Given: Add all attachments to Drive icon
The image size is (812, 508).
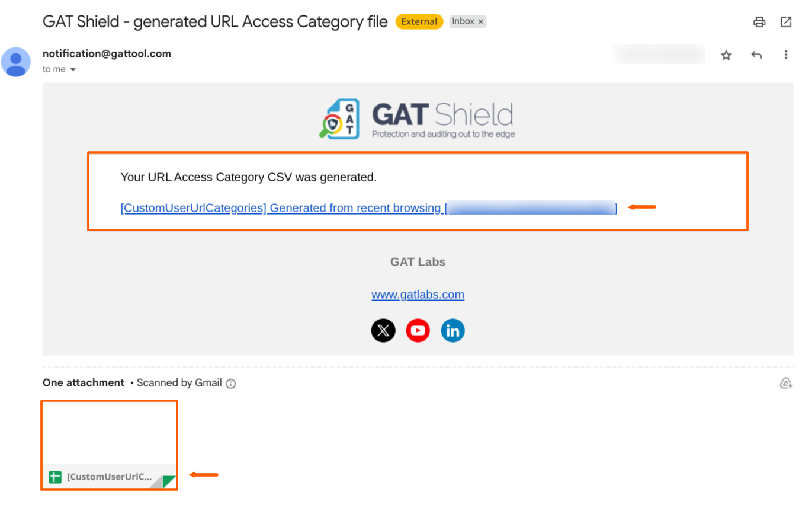Looking at the screenshot, I should (786, 383).
